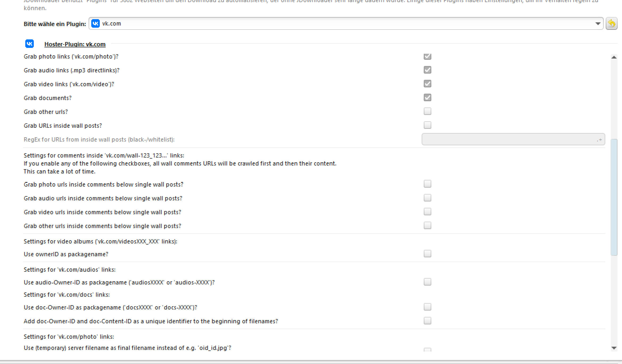This screenshot has width=622, height=364.
Task: Enable Grab other urls checkbox
Action: 428,111
